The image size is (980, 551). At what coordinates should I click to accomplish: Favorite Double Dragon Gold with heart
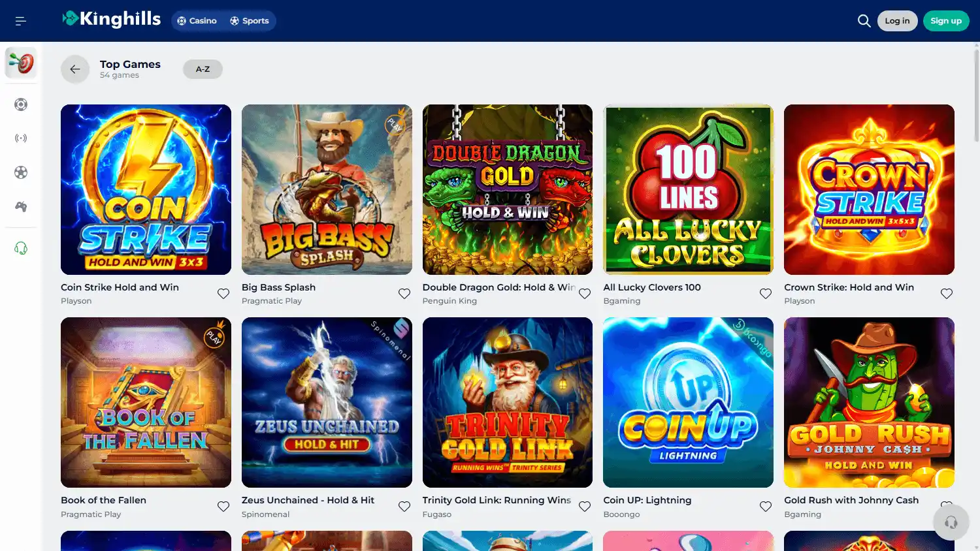pos(585,294)
